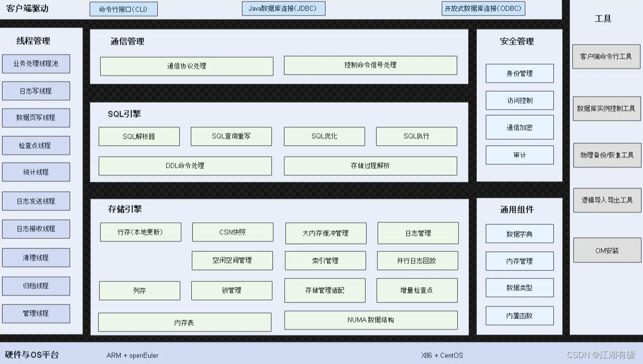The image size is (643, 364).
Task: Click the 通信协议处理 box
Action: [x=187, y=66]
